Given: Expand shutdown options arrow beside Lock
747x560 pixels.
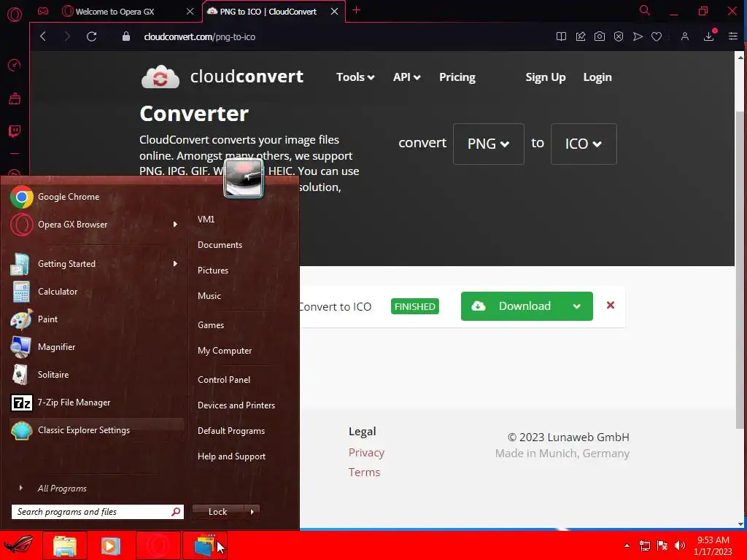Looking at the screenshot, I should click(252, 511).
